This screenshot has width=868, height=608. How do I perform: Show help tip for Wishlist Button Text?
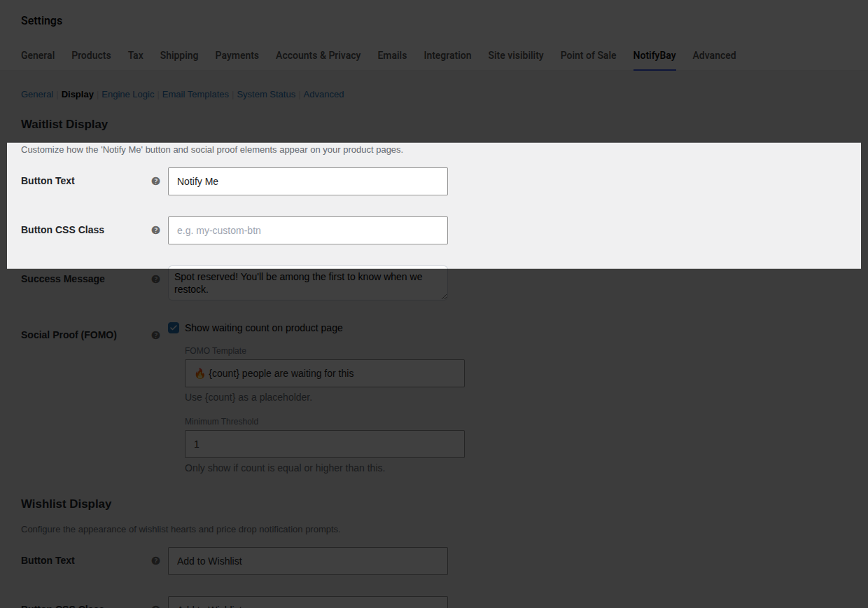156,560
